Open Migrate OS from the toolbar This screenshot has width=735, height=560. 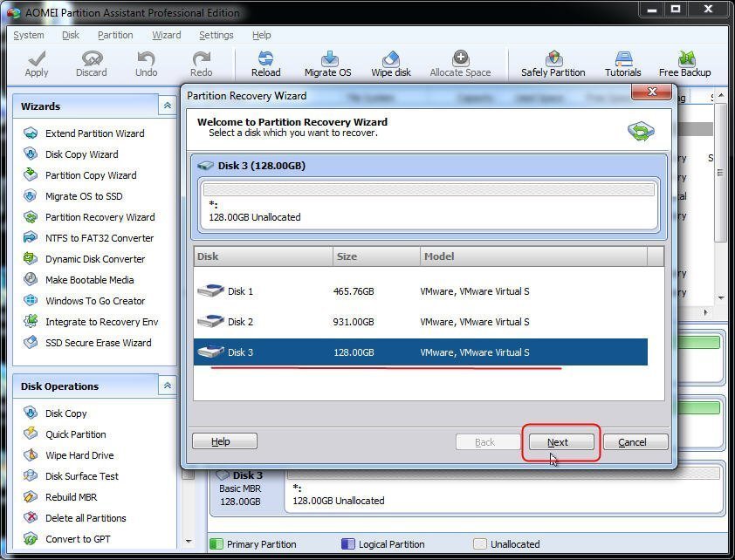tap(327, 64)
